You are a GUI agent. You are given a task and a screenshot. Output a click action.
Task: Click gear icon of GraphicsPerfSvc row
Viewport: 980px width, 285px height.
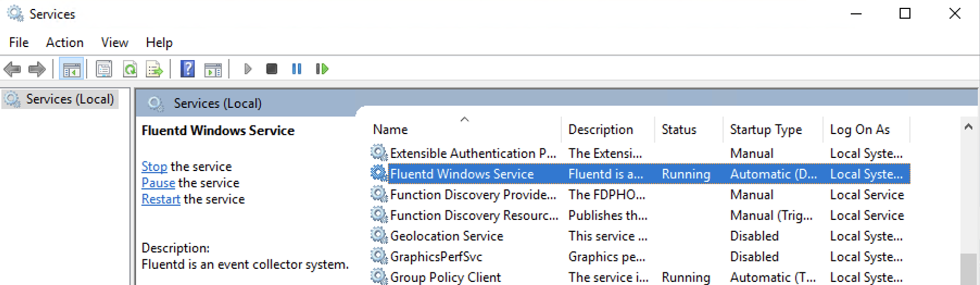(379, 256)
